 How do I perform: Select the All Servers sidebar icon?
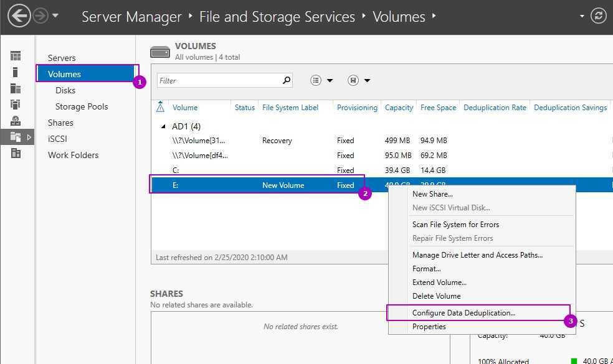pos(16,88)
